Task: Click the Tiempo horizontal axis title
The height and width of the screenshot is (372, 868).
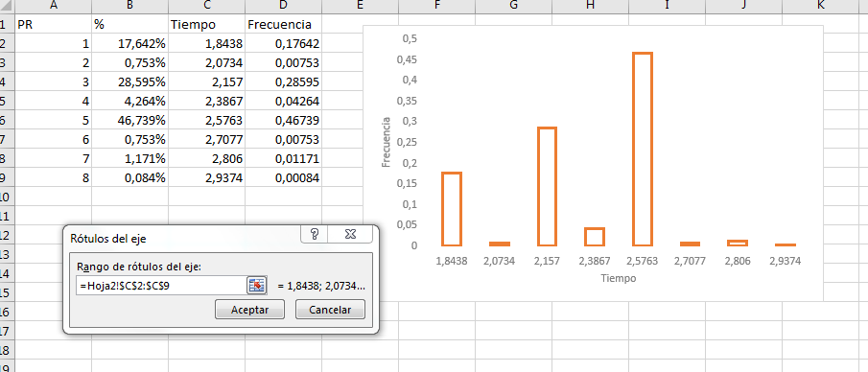Action: [x=619, y=278]
